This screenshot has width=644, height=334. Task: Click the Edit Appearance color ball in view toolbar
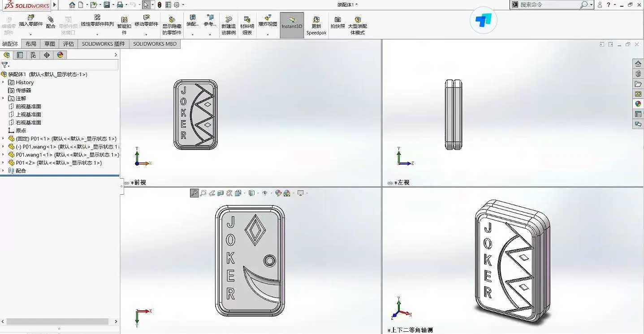click(x=278, y=193)
